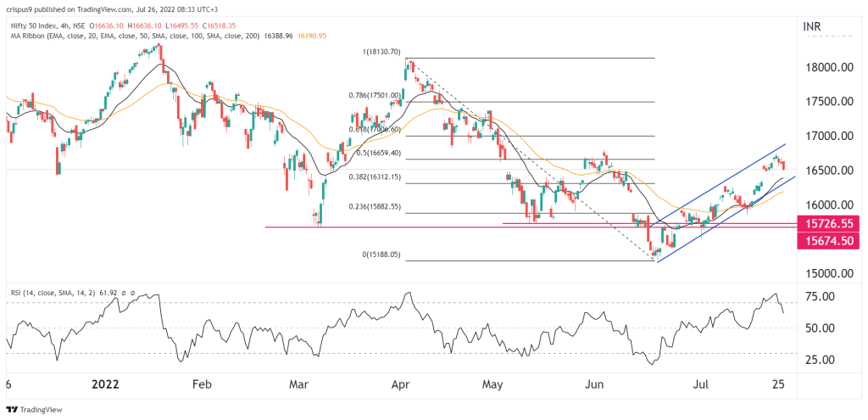Click the RSI 25.00 axis label
Viewport: 868px width, 420px height.
click(x=819, y=361)
